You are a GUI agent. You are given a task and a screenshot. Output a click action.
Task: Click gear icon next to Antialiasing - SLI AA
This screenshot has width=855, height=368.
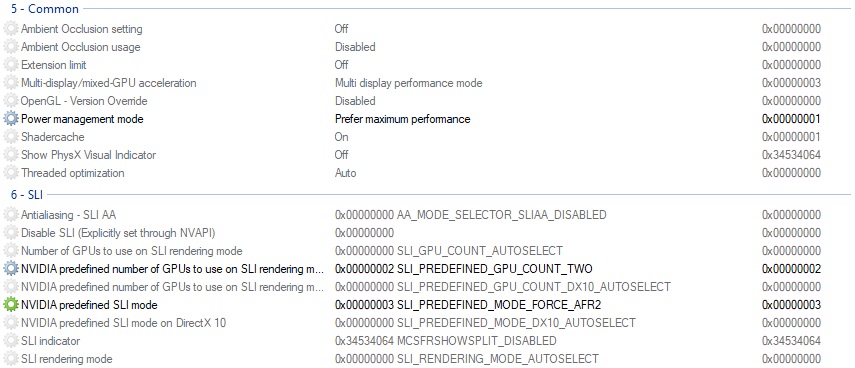pyautogui.click(x=11, y=215)
